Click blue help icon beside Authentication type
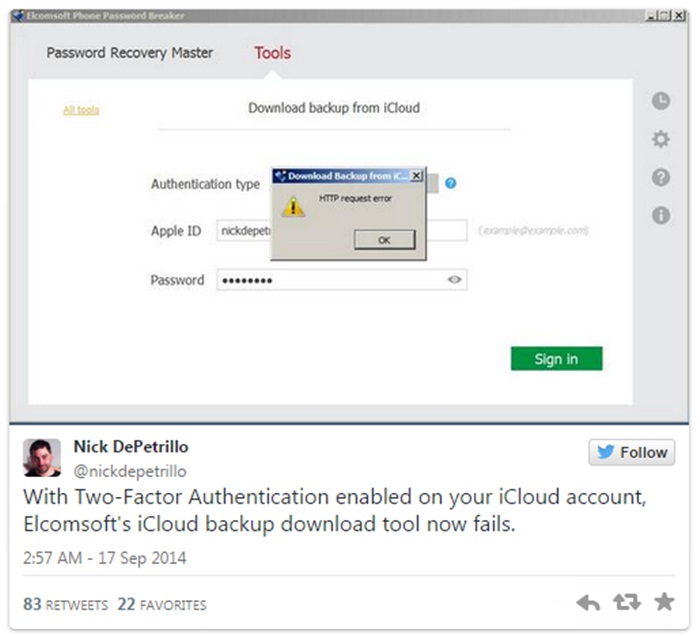This screenshot has width=700, height=636. 451,183
